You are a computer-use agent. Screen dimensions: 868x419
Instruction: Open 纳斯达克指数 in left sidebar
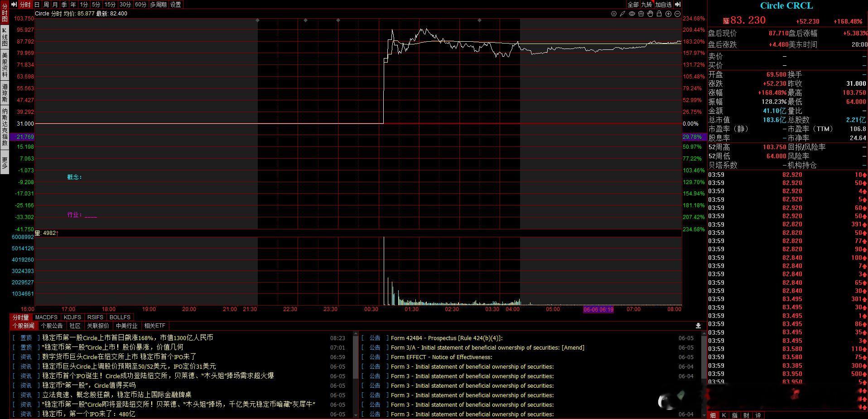[x=5, y=127]
